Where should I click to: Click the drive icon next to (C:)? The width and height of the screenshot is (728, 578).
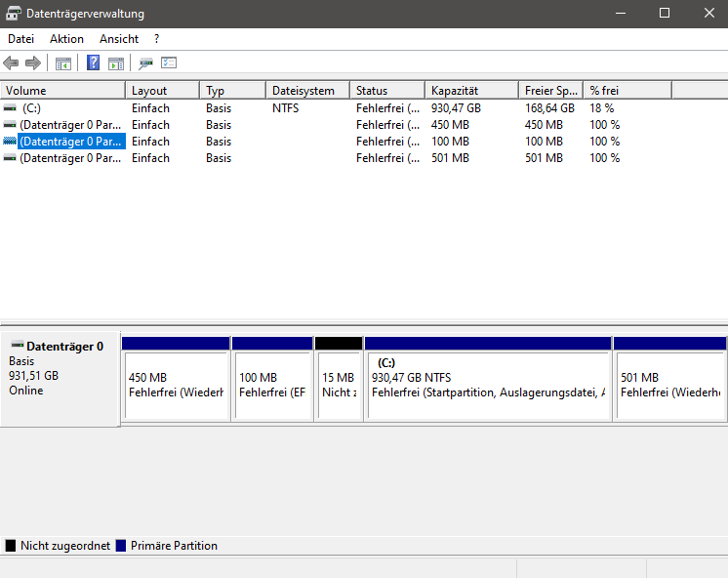(10, 108)
